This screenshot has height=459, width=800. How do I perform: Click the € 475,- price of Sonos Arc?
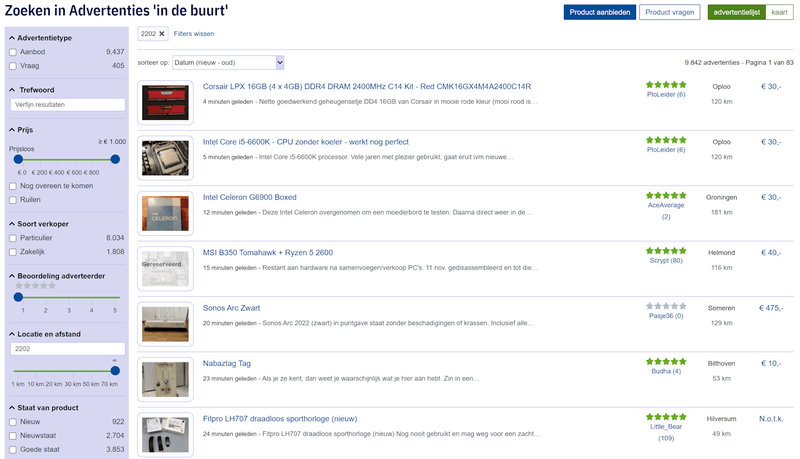click(x=770, y=308)
